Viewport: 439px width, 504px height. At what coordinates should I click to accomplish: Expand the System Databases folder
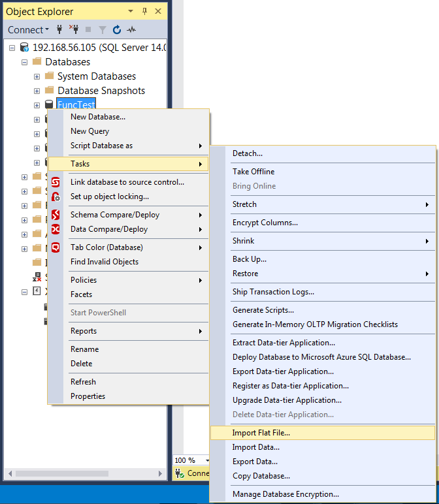[x=37, y=76]
